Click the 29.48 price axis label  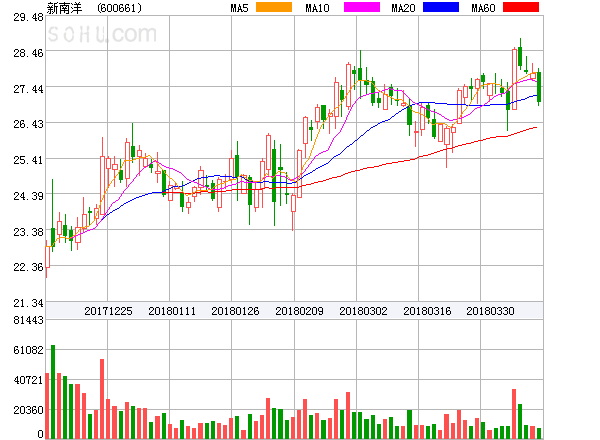(28, 17)
